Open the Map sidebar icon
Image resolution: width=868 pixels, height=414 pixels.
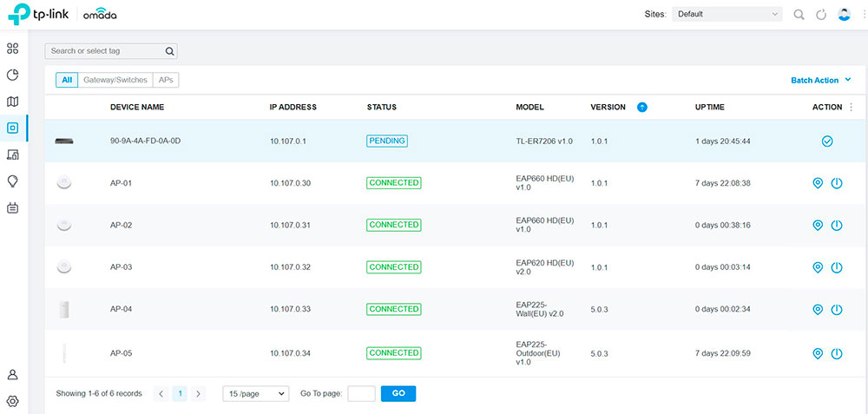(13, 102)
